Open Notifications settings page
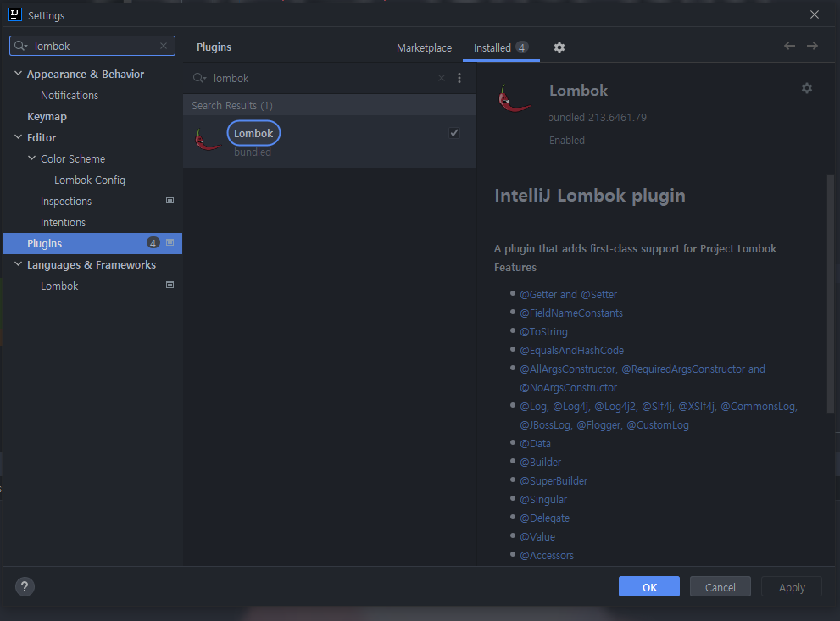 coord(70,95)
